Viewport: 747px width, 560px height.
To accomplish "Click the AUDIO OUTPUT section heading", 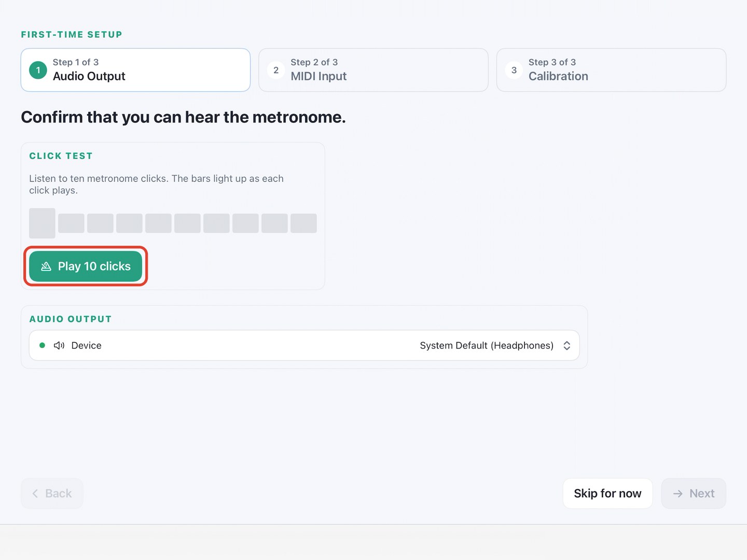I will tap(71, 319).
